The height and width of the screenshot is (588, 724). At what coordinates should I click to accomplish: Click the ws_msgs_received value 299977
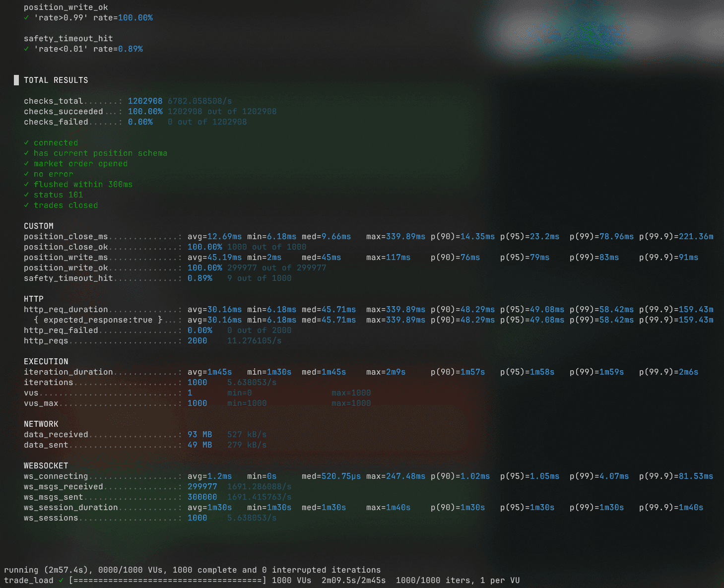click(x=202, y=487)
